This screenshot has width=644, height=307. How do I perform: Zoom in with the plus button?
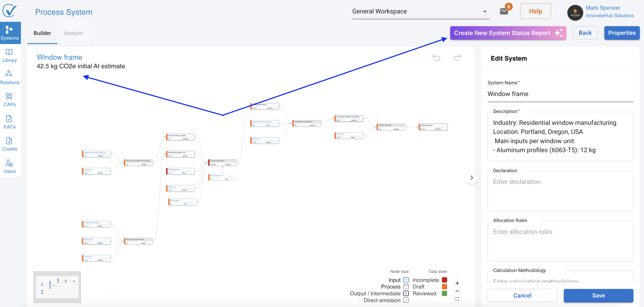(457, 283)
